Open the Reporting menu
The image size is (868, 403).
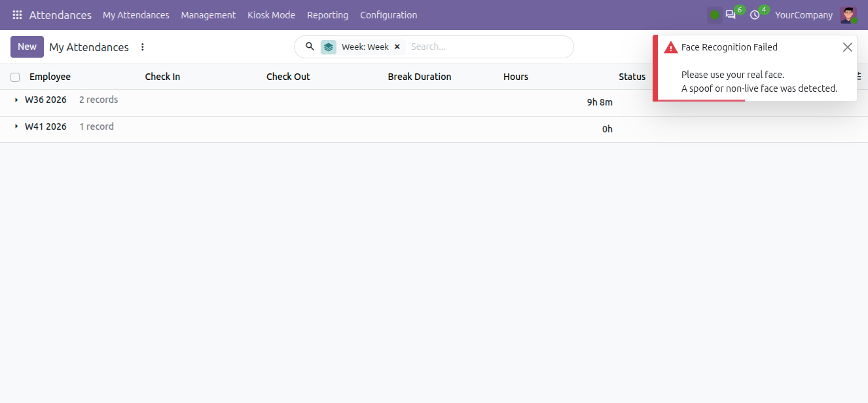point(327,14)
